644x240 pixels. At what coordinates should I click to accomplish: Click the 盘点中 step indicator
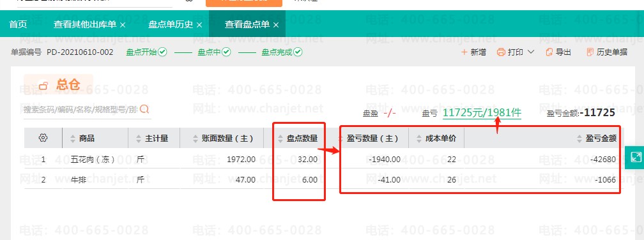tap(214, 52)
